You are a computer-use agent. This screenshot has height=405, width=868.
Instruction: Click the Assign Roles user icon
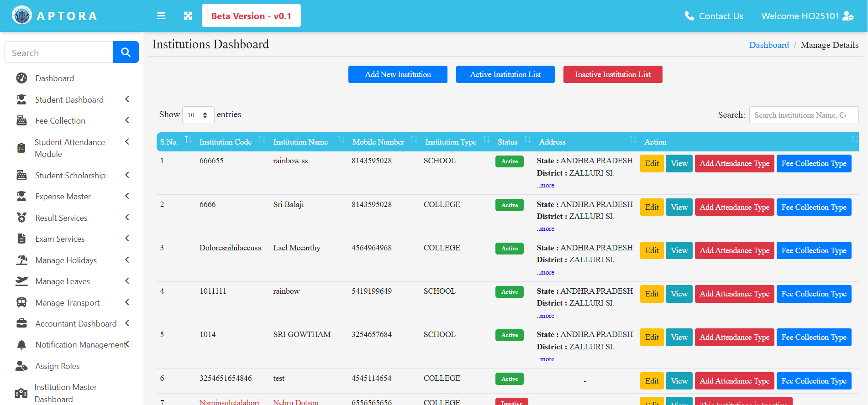tap(21, 366)
